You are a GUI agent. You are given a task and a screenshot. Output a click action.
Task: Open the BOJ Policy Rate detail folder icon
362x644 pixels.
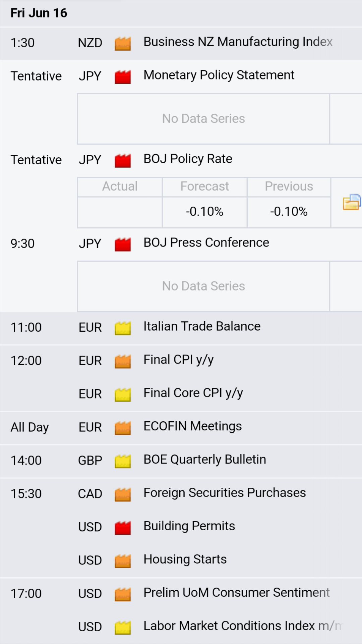pyautogui.click(x=352, y=202)
